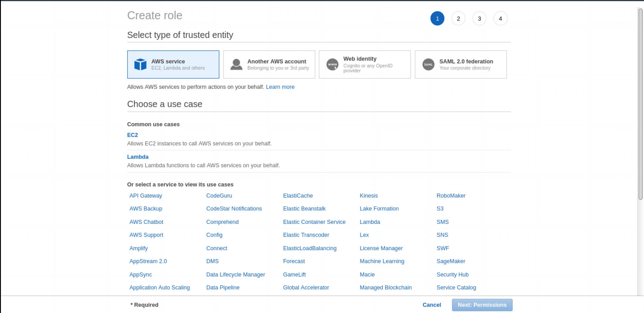Select the SageMaker service

coord(451,261)
